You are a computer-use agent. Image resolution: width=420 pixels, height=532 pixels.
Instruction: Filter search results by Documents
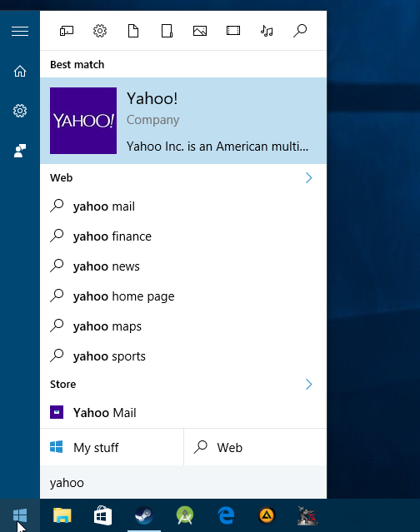click(x=133, y=31)
